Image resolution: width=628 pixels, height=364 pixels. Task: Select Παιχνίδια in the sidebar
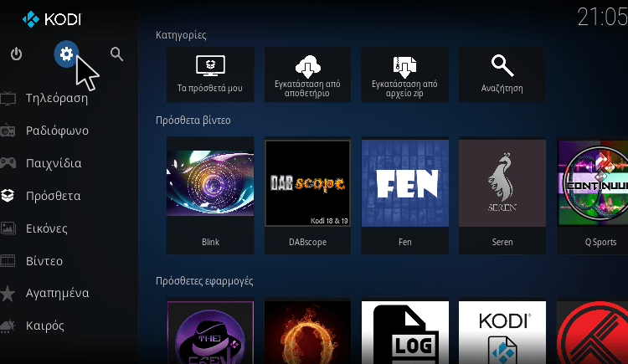(x=54, y=163)
